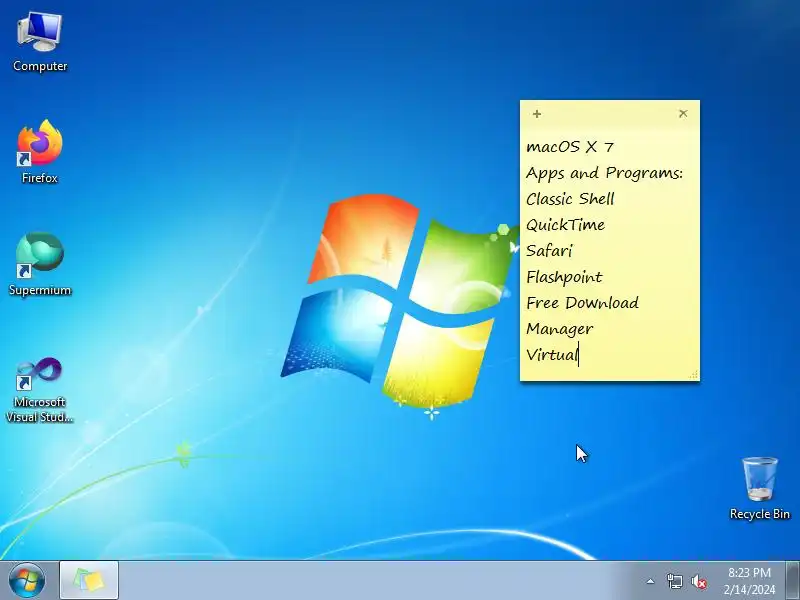Click the 'Flashpoint' note line

coord(564,277)
